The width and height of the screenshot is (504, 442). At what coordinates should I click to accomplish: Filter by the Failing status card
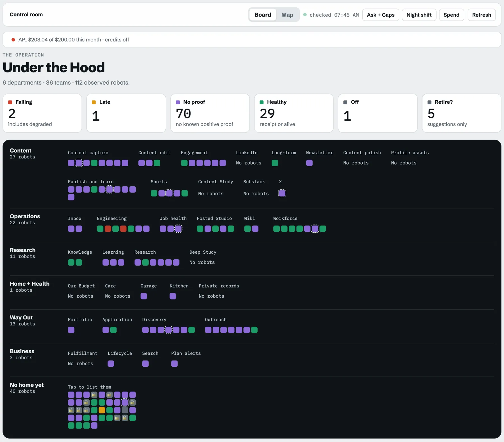point(42,113)
